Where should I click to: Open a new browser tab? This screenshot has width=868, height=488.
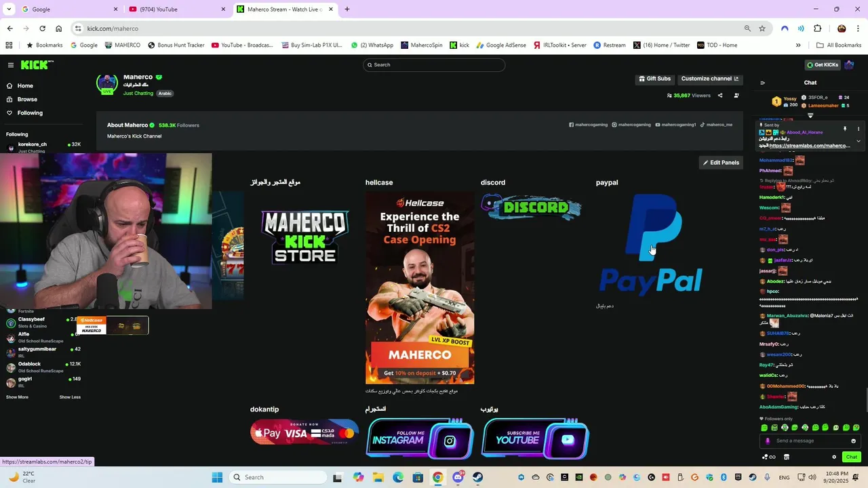click(x=347, y=9)
